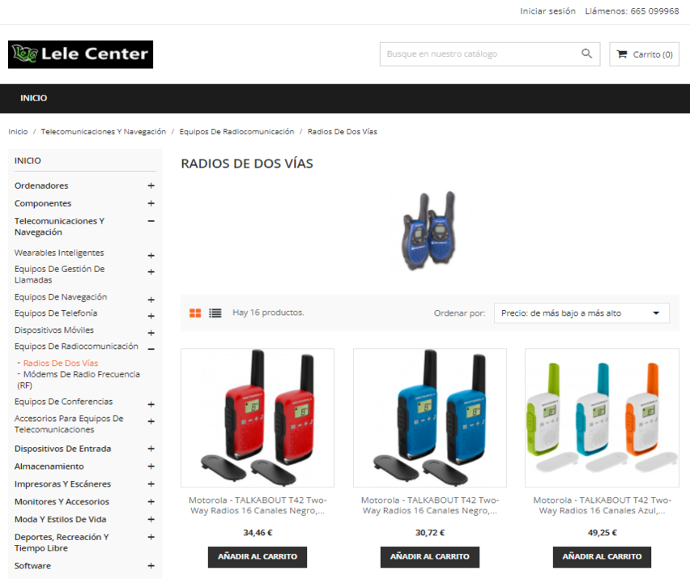
Task: Click the Lele Center logo
Action: [81, 55]
